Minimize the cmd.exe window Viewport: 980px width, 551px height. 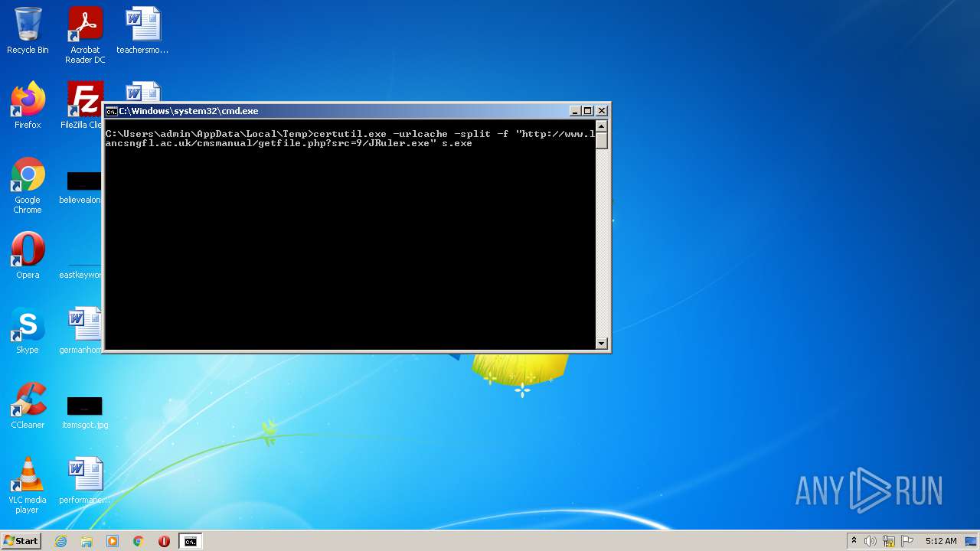tap(574, 111)
